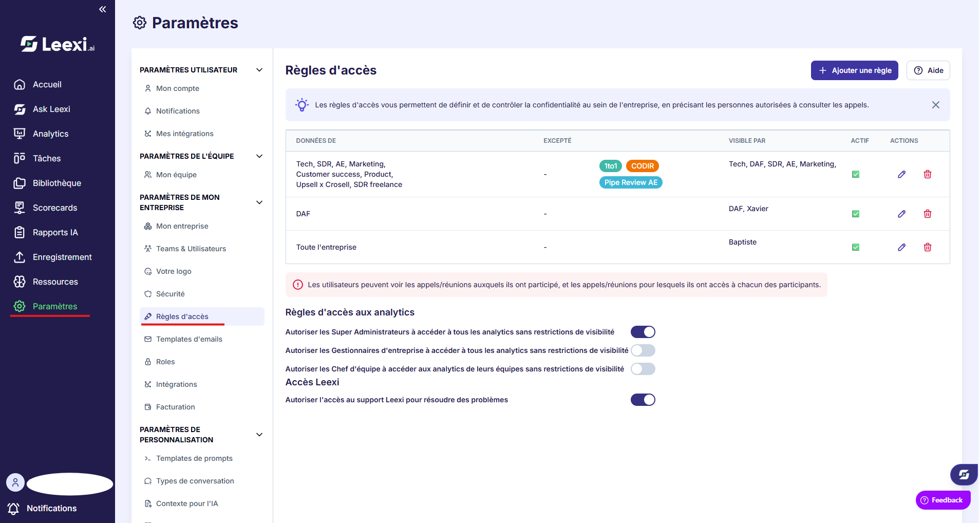Screen dimensions: 980x523
Task: Delete the Tech, SDR, AE rule with trash
Action: [928, 174]
